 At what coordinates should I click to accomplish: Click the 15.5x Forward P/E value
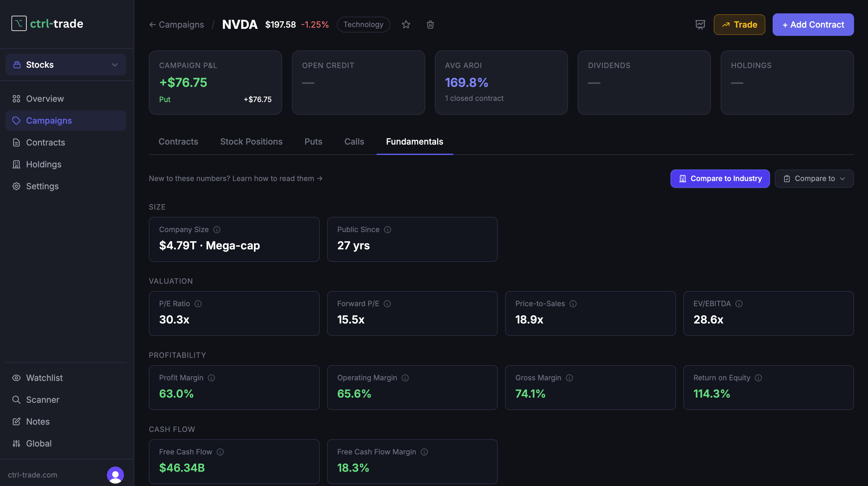(x=351, y=320)
